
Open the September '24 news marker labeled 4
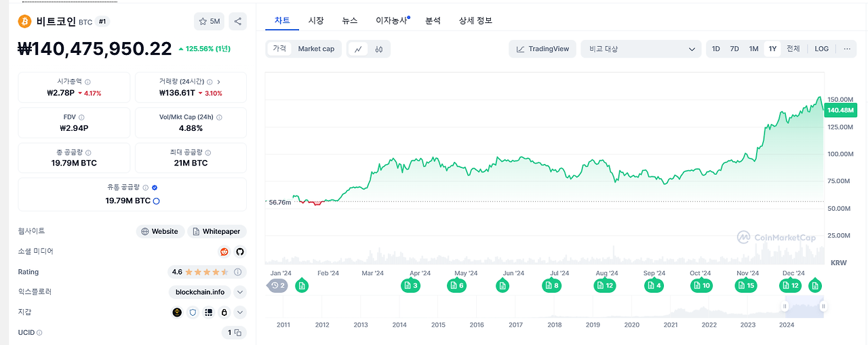point(654,286)
